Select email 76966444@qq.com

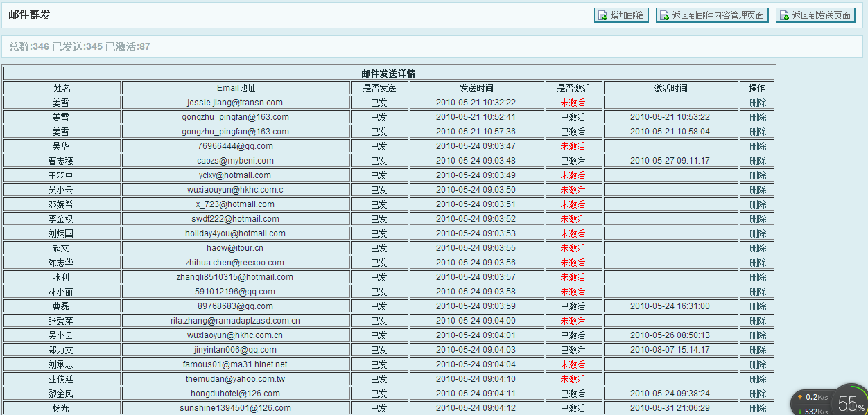[x=235, y=146]
